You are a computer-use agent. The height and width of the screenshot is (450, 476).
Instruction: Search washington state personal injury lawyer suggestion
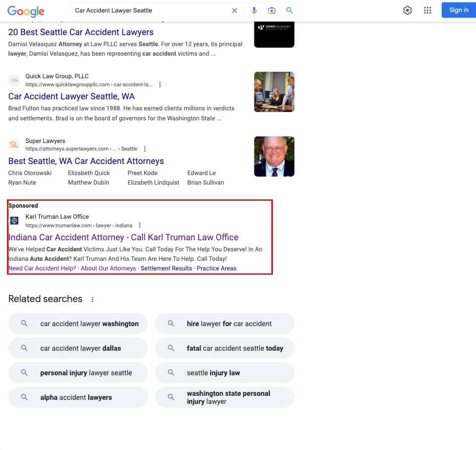click(x=225, y=397)
